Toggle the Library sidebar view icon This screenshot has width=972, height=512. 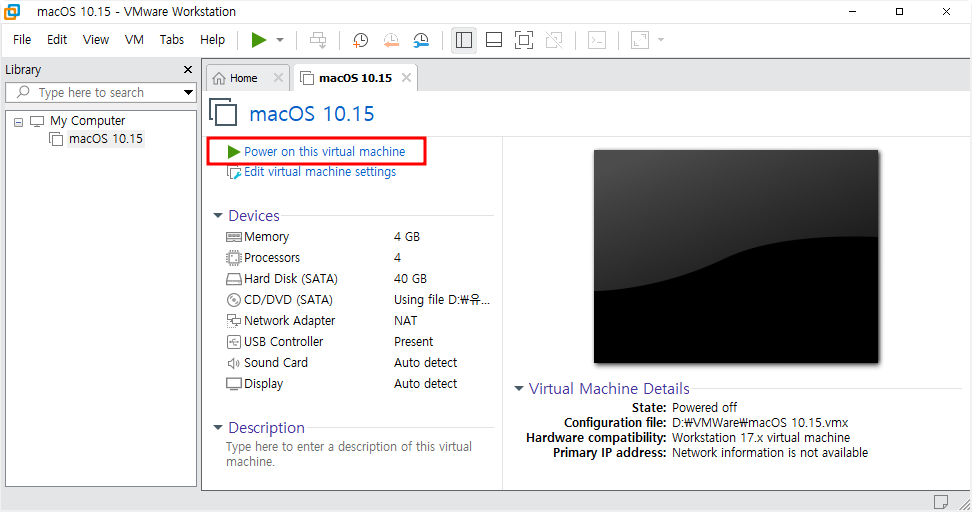[x=464, y=40]
